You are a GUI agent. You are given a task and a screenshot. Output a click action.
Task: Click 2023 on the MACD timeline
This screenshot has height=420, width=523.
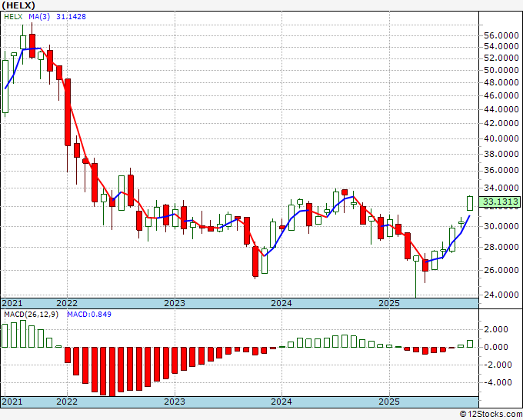[x=175, y=402]
